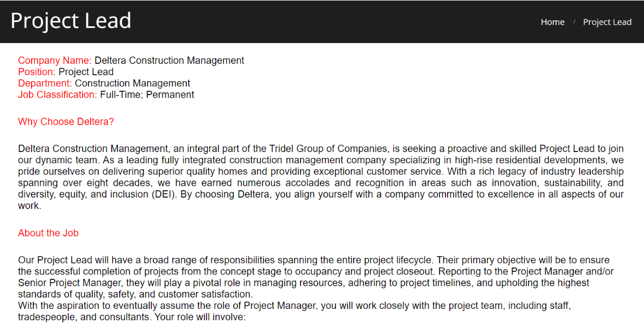
Task: Click the Company Name label
Action: pos(55,61)
